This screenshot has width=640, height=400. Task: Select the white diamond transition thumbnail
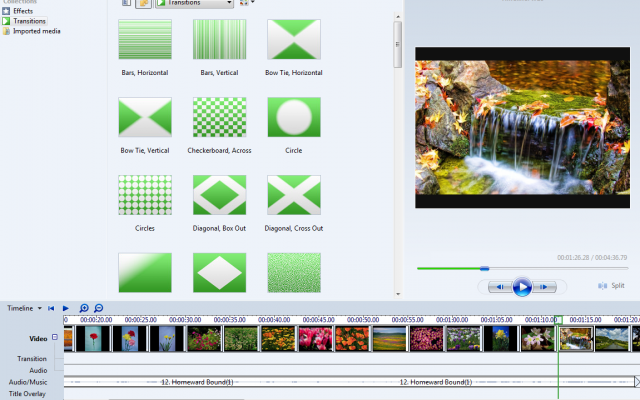(219, 273)
